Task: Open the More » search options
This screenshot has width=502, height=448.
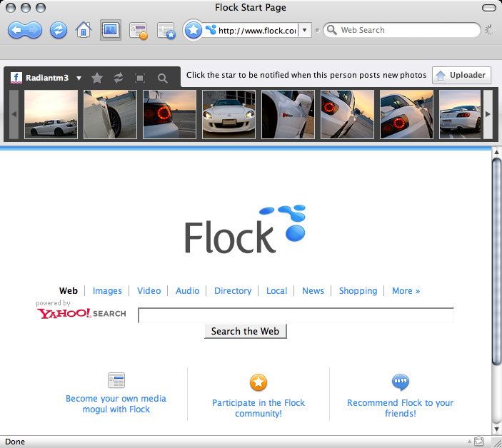Action: (x=406, y=290)
